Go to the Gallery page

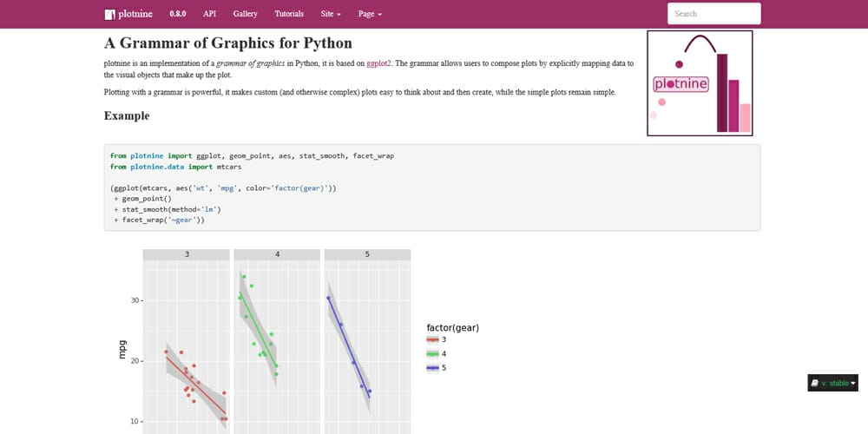246,14
